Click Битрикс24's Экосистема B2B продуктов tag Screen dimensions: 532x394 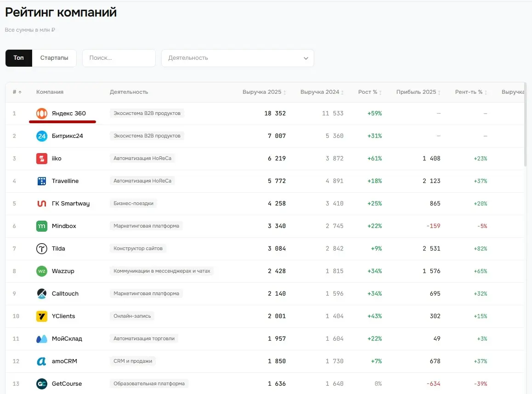pyautogui.click(x=147, y=136)
